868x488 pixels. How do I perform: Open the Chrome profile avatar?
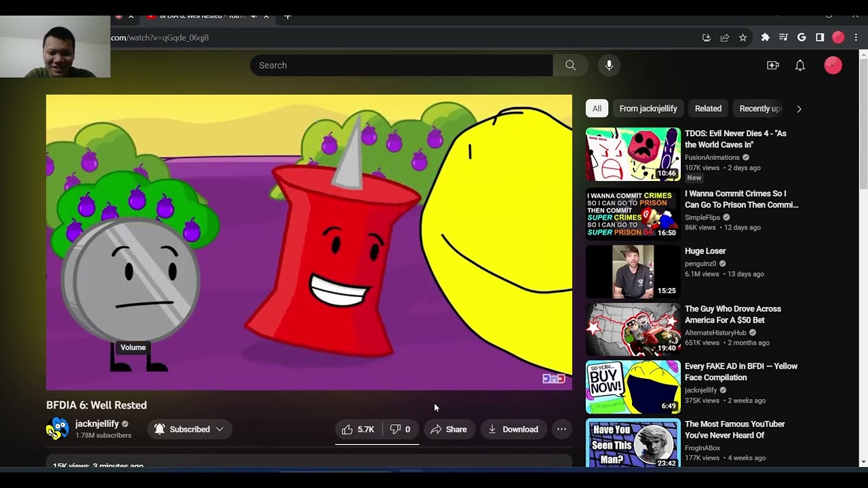coord(838,38)
